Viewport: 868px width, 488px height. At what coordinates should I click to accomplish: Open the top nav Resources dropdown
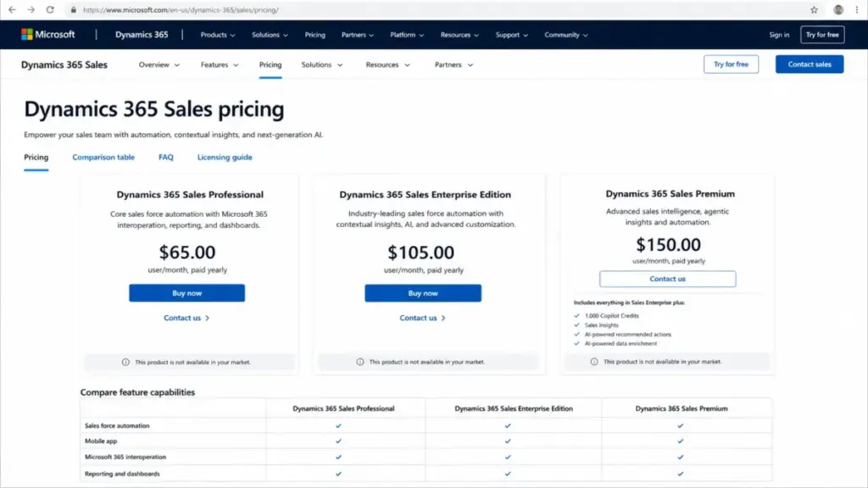459,35
